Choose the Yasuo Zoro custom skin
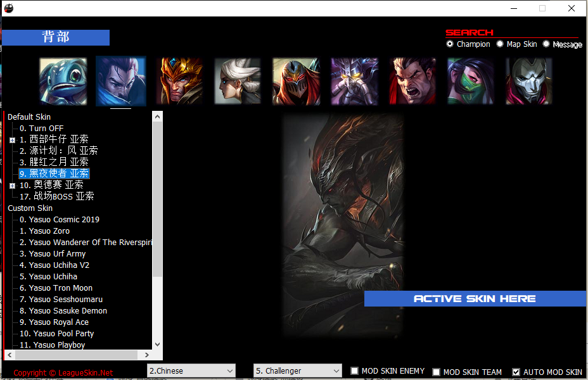This screenshot has height=380, width=588. (x=44, y=231)
